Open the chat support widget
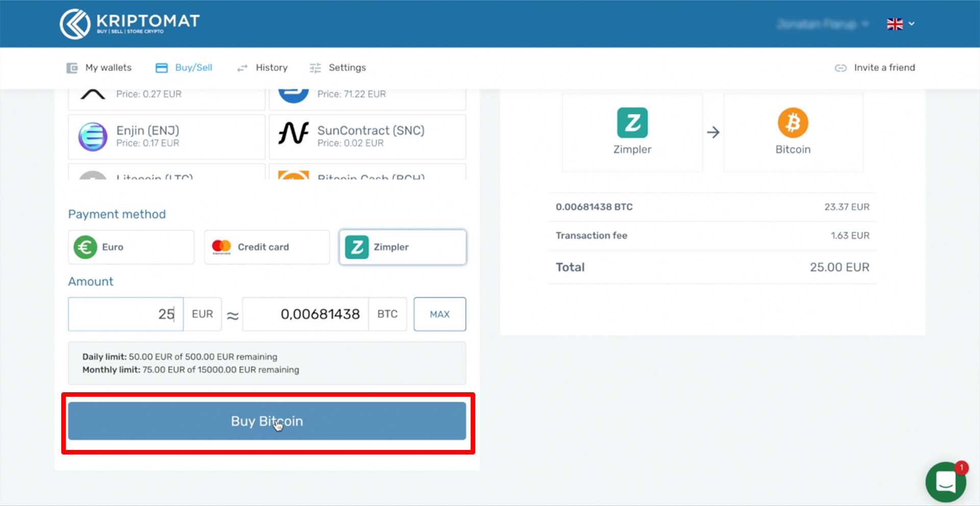 point(946,482)
